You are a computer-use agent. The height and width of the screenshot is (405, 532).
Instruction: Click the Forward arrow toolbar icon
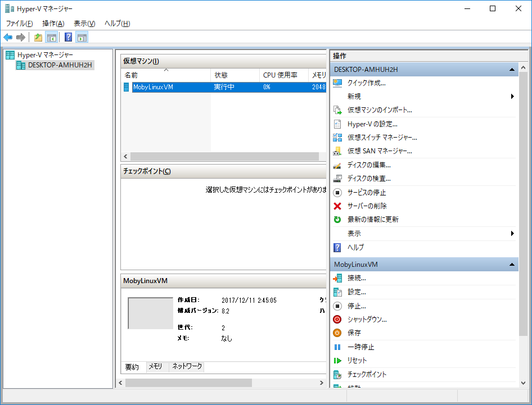pos(21,37)
